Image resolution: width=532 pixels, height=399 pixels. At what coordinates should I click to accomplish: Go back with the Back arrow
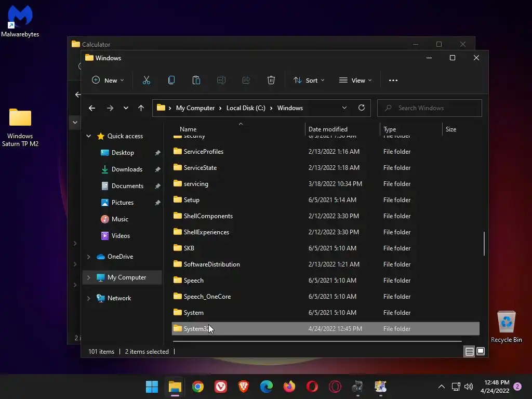[x=92, y=108]
